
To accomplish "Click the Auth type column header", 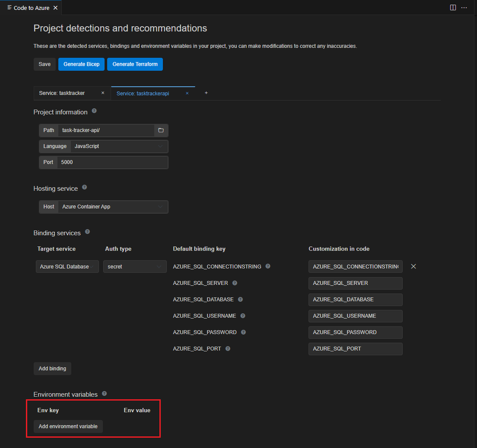I will (118, 249).
